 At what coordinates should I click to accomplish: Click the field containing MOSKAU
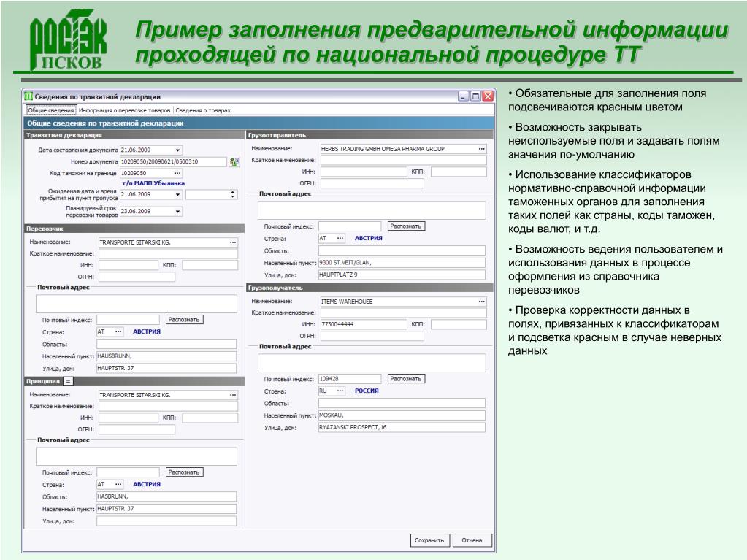point(402,415)
